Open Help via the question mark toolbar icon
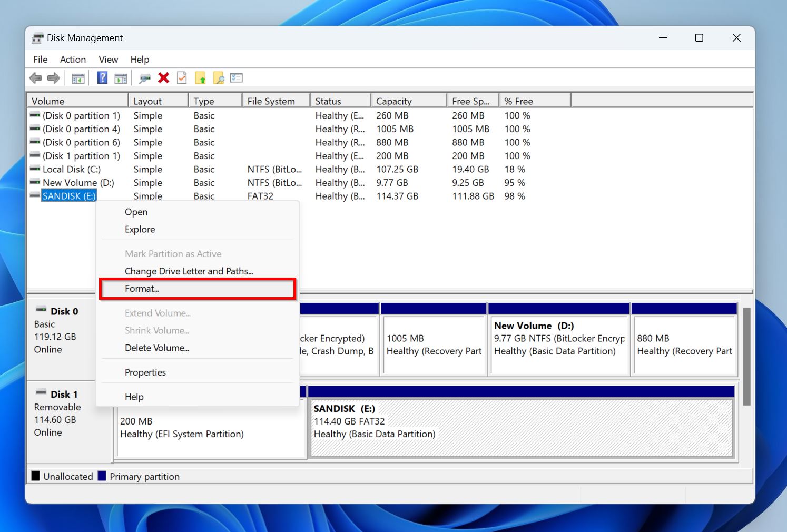This screenshot has height=532, width=787. (102, 78)
